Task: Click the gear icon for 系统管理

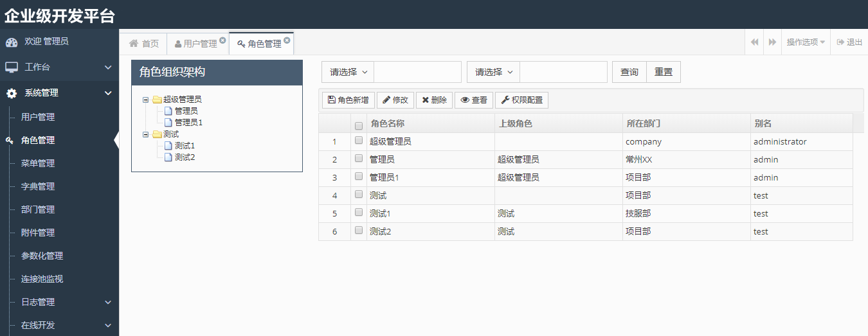Action: (x=12, y=93)
